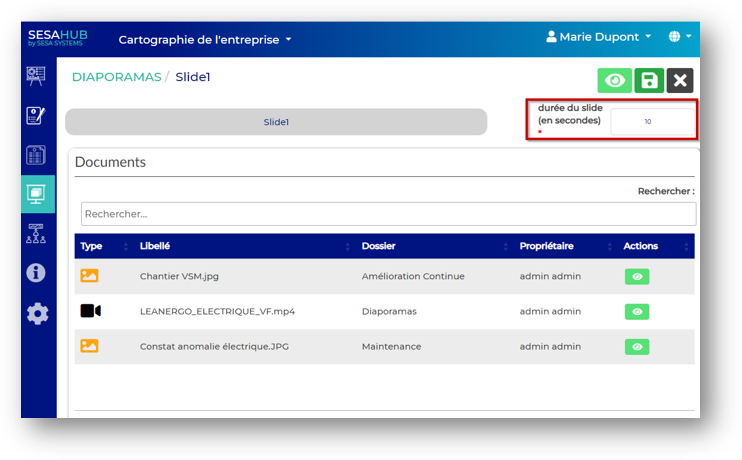Viewport: 742px width, 460px height.
Task: Select the Slide1 tab bar
Action: click(276, 122)
